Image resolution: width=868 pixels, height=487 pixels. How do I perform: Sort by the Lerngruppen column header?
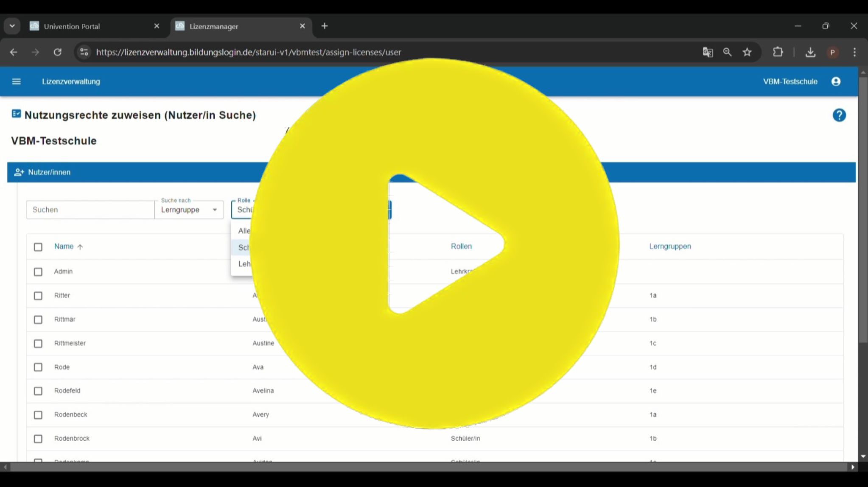[670, 246]
